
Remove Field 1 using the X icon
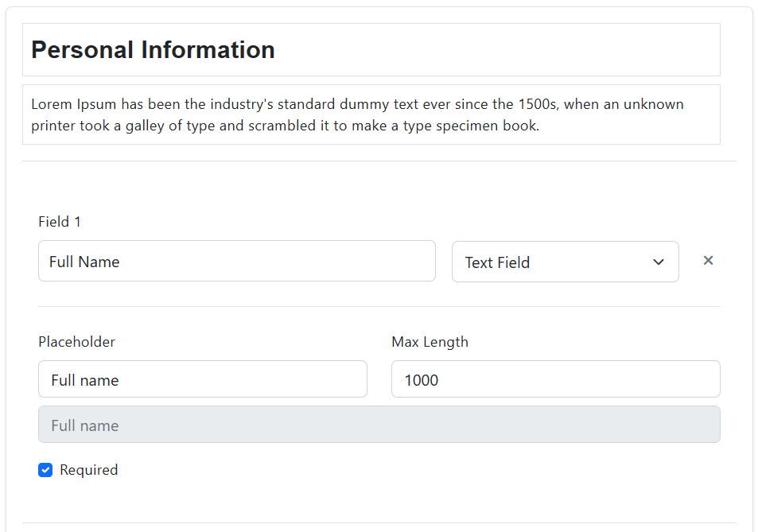(708, 261)
